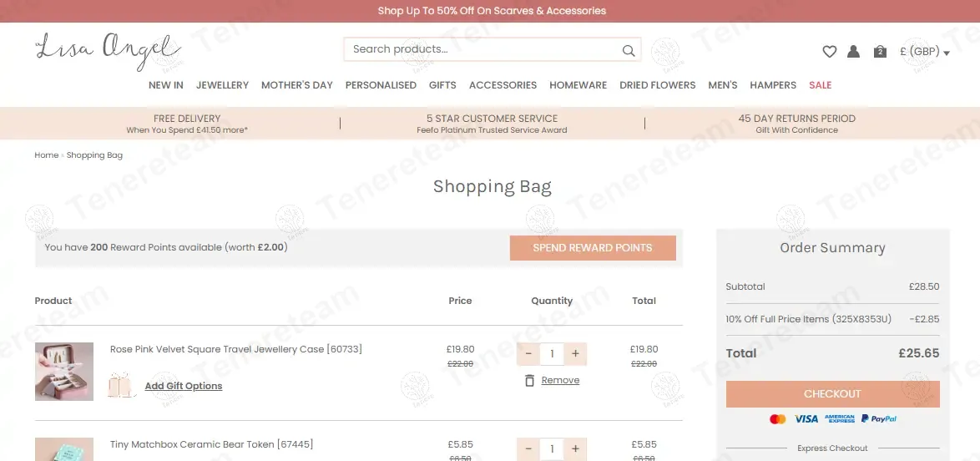Click the Lisa Angel logo

click(x=109, y=51)
